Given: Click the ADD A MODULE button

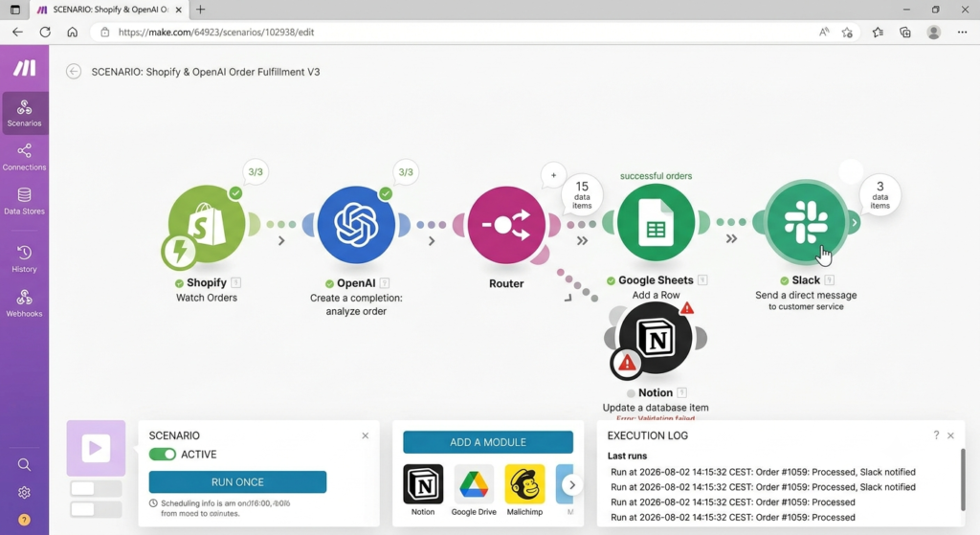Looking at the screenshot, I should point(488,442).
